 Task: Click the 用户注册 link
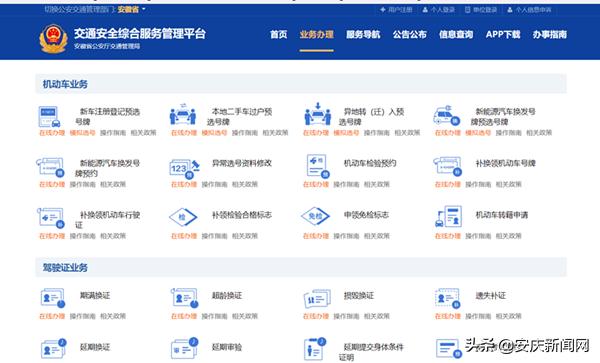point(396,10)
